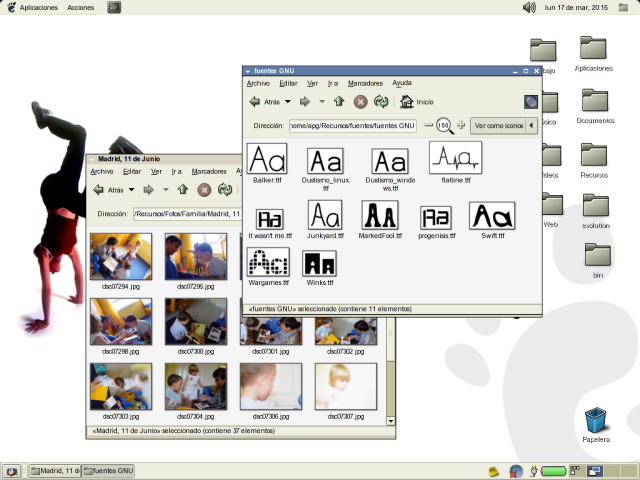Go up one folder in fuentes GNU window
640x480 pixels.
339,101
